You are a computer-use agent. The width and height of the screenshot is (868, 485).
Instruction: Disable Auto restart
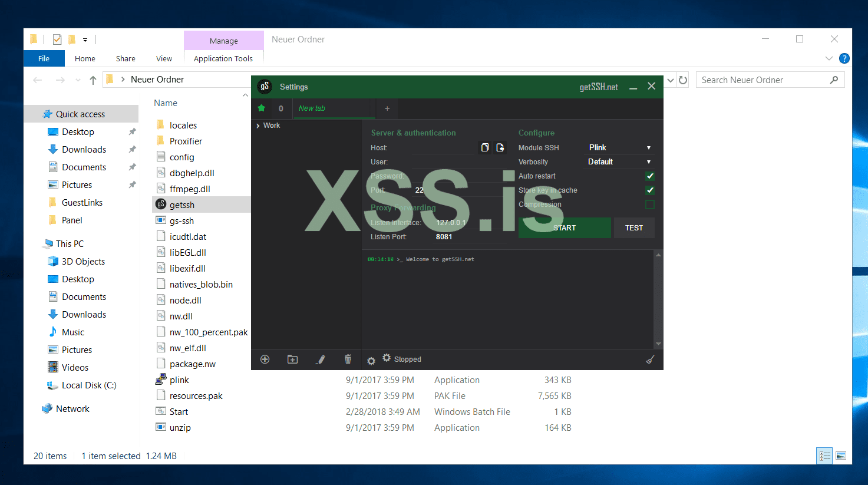[x=649, y=176]
